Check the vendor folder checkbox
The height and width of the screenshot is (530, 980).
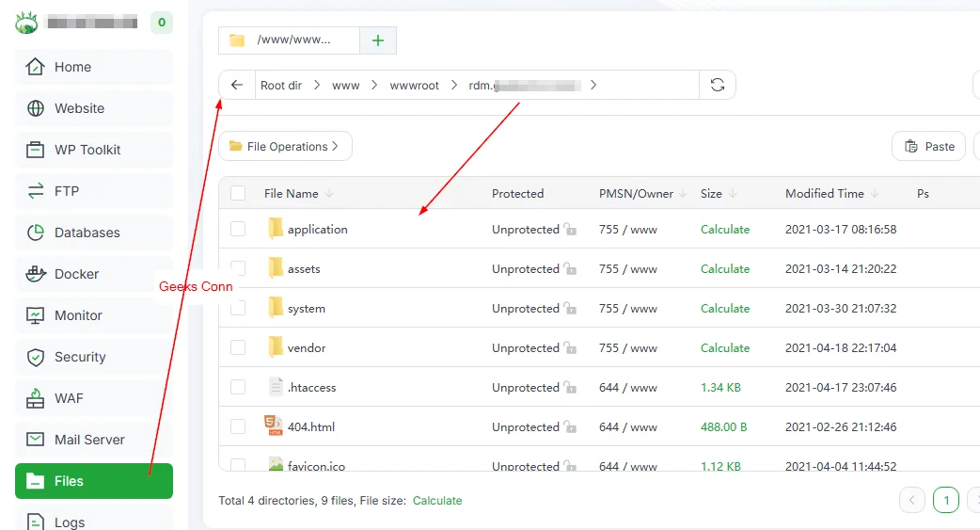[238, 347]
